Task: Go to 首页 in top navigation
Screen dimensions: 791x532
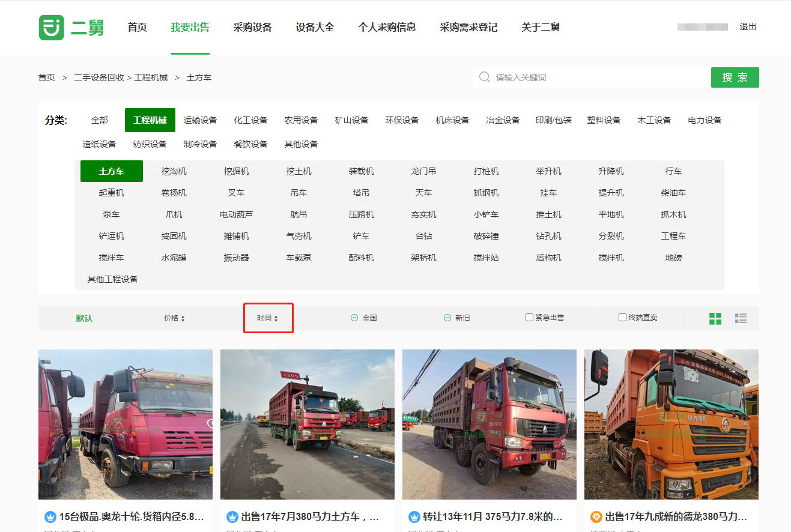Action: (x=138, y=27)
